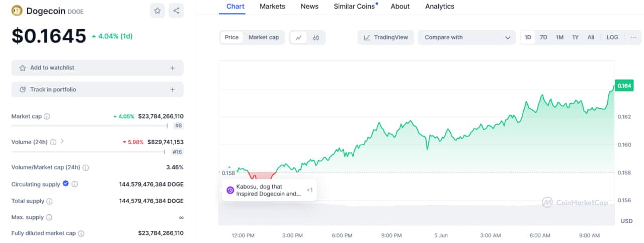Click plus icon on Track in portfolio
Viewport: 644px width, 243px height.
pos(173,90)
